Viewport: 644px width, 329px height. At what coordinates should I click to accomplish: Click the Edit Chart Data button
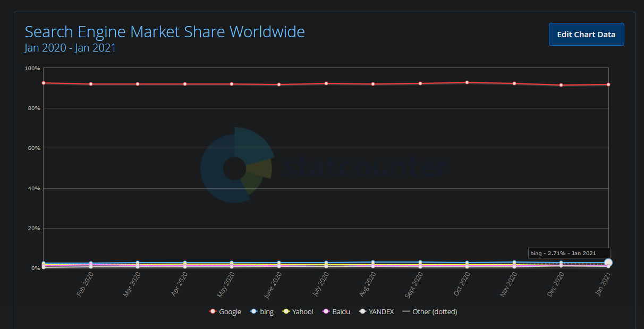tap(586, 35)
